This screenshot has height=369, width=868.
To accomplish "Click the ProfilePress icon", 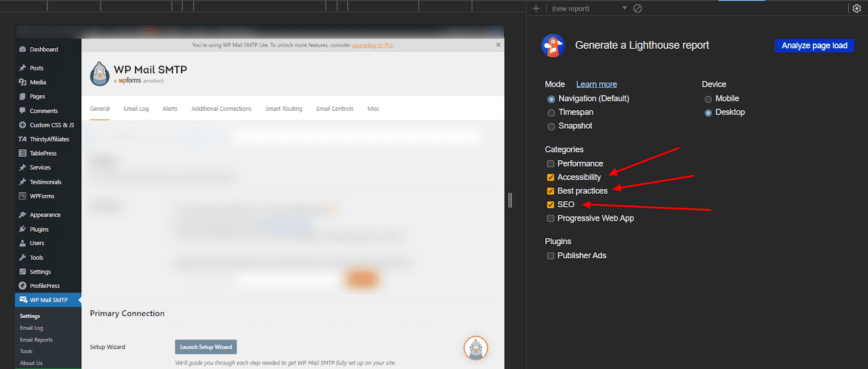I will click(x=22, y=285).
